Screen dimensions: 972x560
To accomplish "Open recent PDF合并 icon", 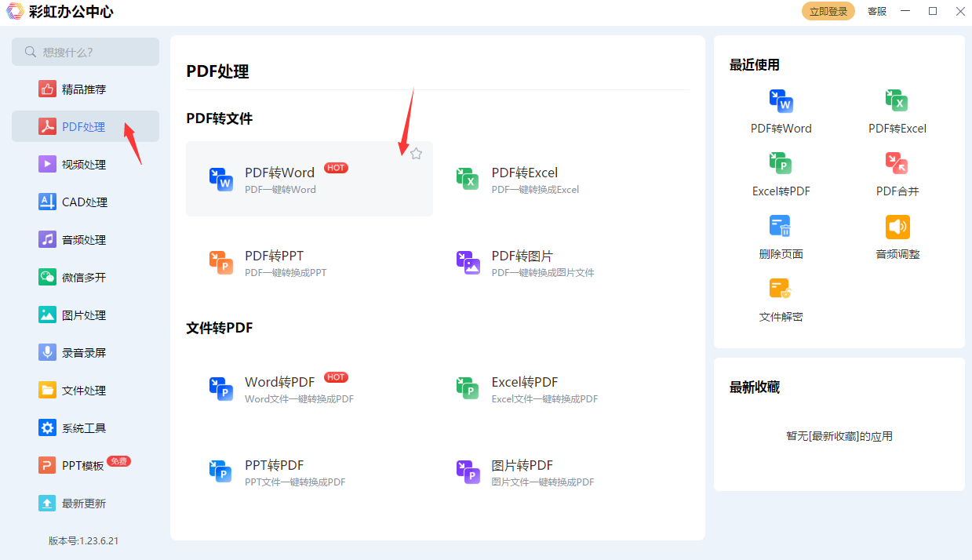I will [x=897, y=164].
